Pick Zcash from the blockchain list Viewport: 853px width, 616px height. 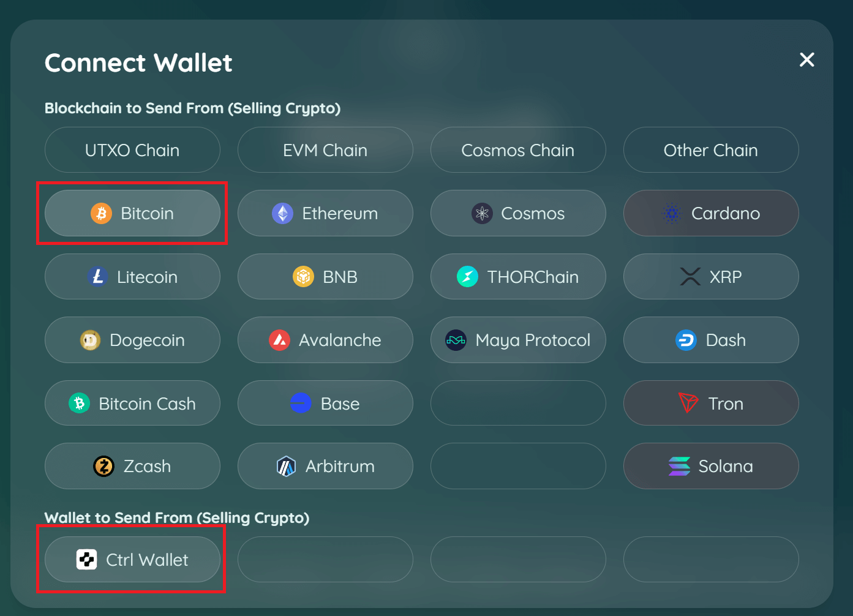[x=132, y=467]
